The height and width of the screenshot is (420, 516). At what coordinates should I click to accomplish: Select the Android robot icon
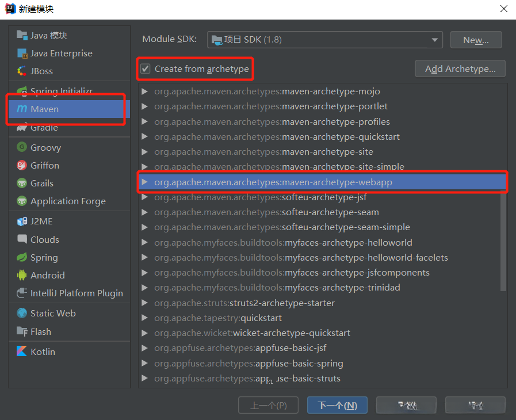pyautogui.click(x=22, y=275)
